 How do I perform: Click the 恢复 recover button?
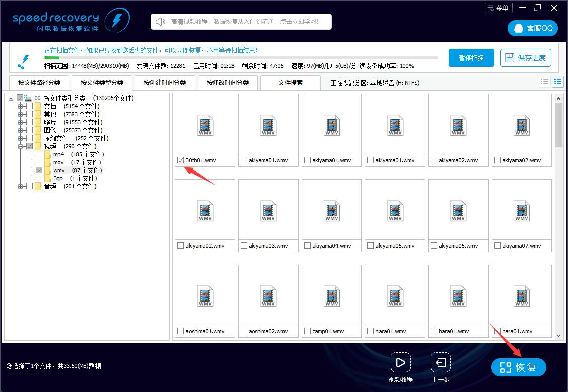(518, 367)
